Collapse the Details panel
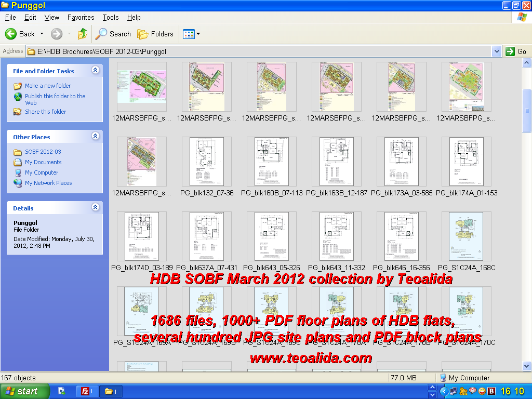Viewport: 532px width, 399px height. (x=96, y=207)
